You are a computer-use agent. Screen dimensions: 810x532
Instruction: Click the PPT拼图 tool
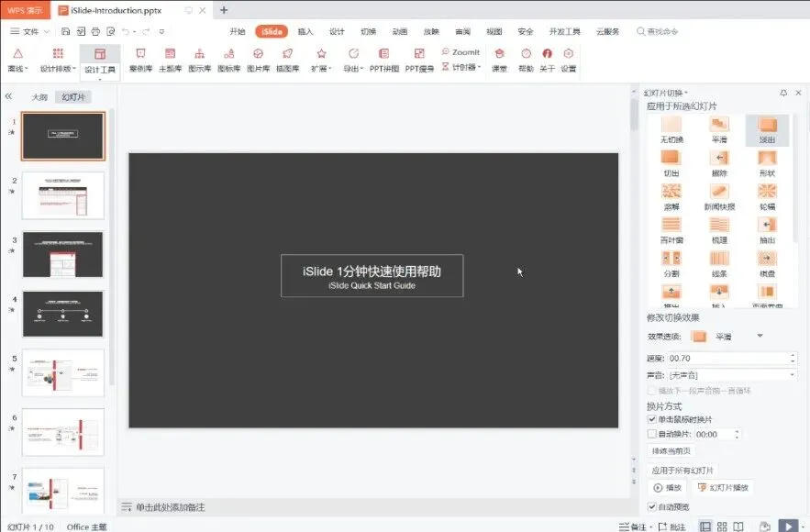pos(383,60)
